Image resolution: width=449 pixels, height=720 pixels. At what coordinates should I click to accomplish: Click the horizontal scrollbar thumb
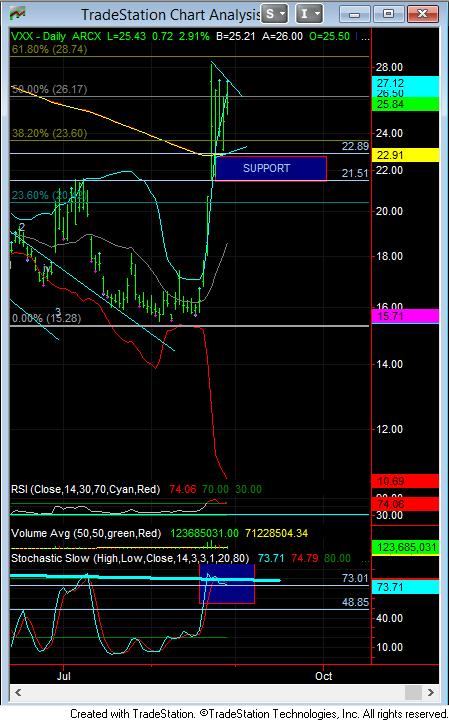[413, 692]
